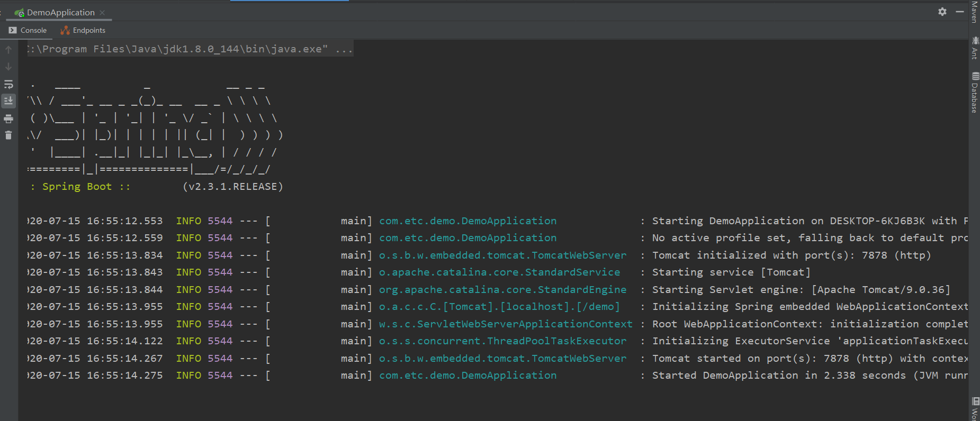980x421 pixels.
Task: Click logger 'o.a.c.c.C.[Tomcat].[localhost].[/demo]'
Action: (x=499, y=307)
